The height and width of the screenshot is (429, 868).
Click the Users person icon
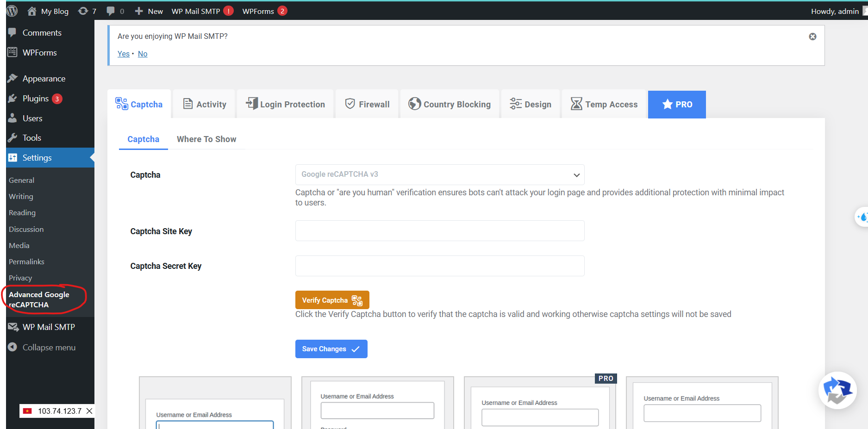coord(12,118)
